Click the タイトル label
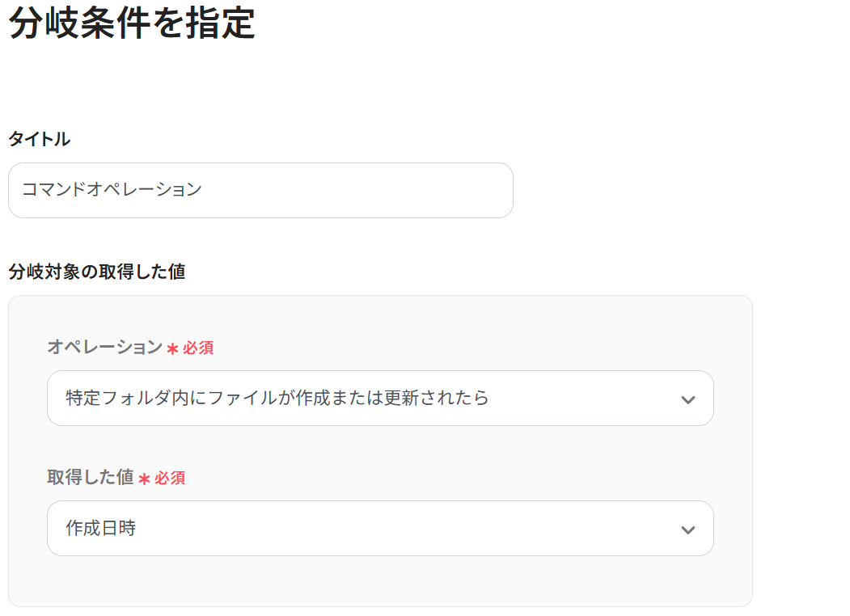The width and height of the screenshot is (850, 616). pos(39,139)
